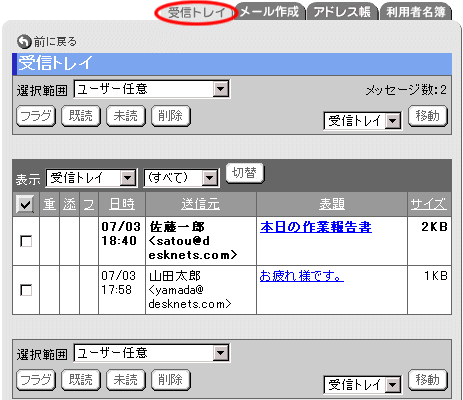Check the box for 山田太郎's message
The height and width of the screenshot is (400, 463).
pos(26,290)
